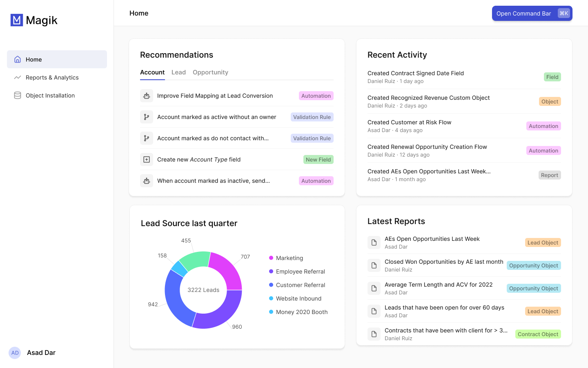Click the Object Installation database icon
The image size is (588, 368).
click(18, 95)
